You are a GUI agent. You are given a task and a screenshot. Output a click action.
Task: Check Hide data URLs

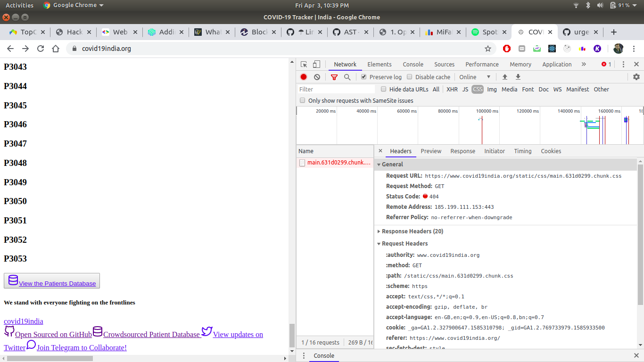click(384, 89)
